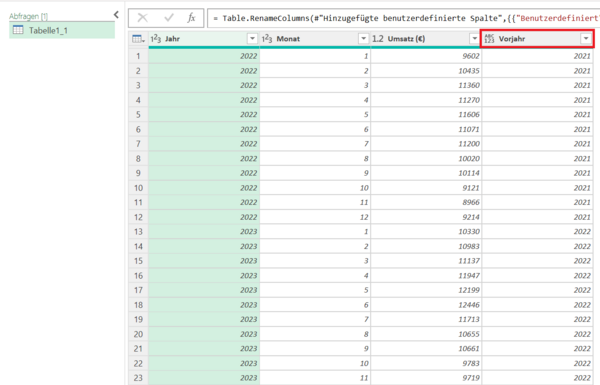
Task: Confirm the formula with the checkmark icon
Action: coord(169,18)
